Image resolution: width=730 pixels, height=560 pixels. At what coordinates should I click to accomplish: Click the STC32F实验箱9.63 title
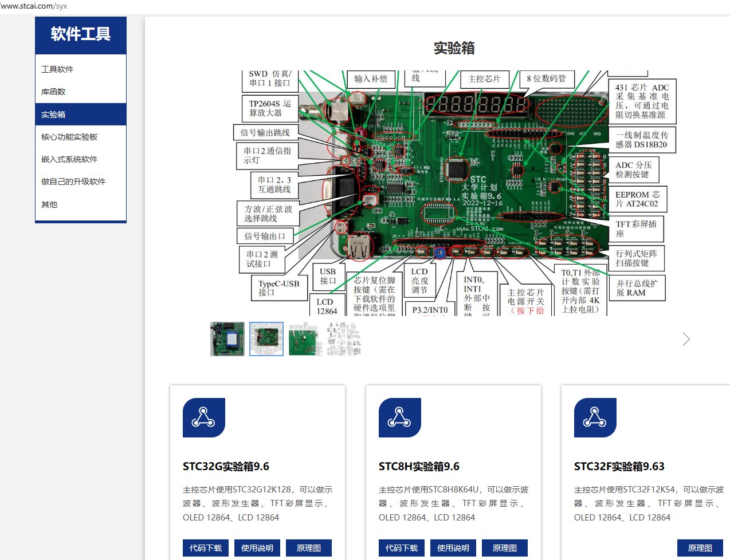click(x=619, y=467)
